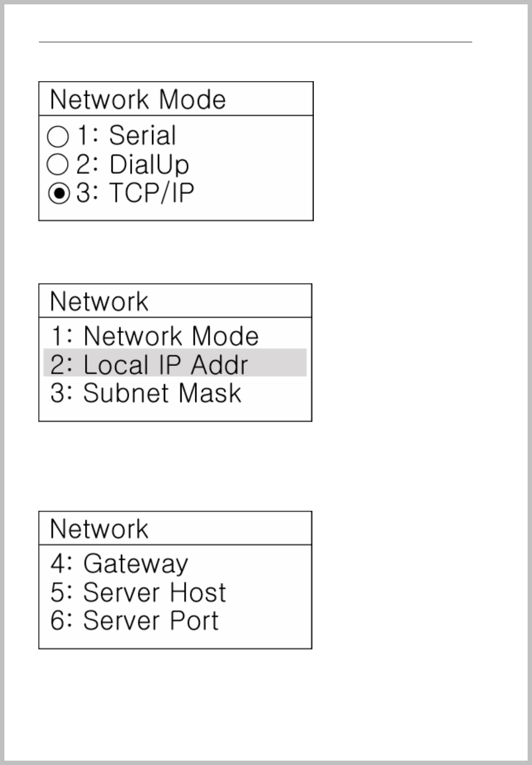Screen dimensions: 532x765
Task: Click the number 5 before Server Host
Action: tap(58, 592)
